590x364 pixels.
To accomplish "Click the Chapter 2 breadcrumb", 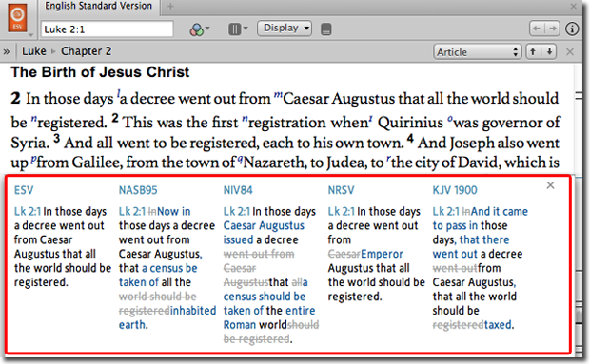I will [87, 51].
